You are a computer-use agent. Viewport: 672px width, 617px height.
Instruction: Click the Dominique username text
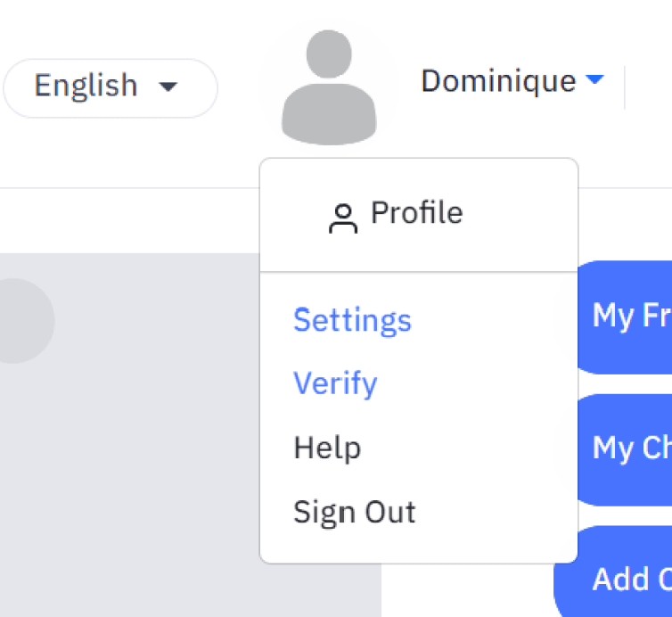[498, 81]
